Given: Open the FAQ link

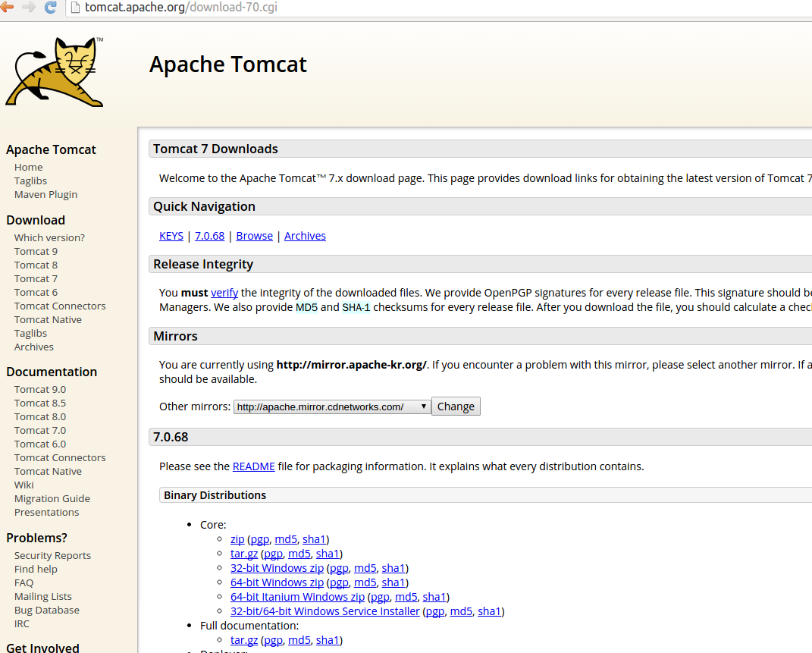Looking at the screenshot, I should coord(24,582).
